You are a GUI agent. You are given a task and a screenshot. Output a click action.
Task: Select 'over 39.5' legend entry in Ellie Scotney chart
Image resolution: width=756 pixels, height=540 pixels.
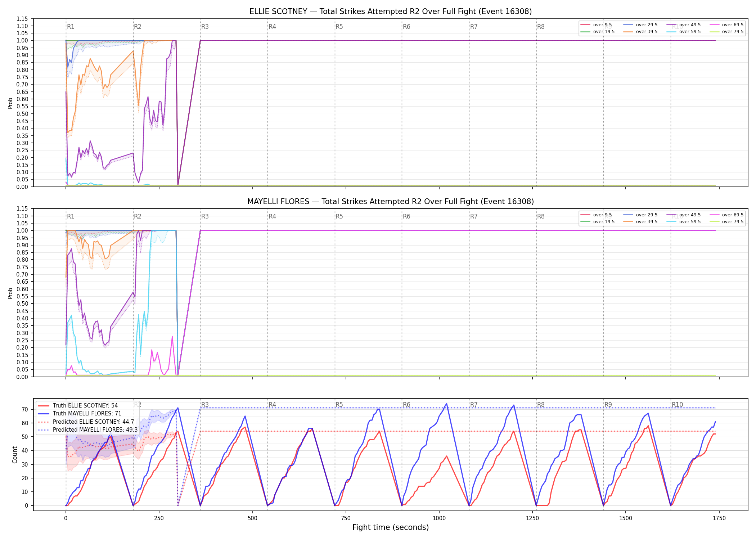tap(640, 32)
